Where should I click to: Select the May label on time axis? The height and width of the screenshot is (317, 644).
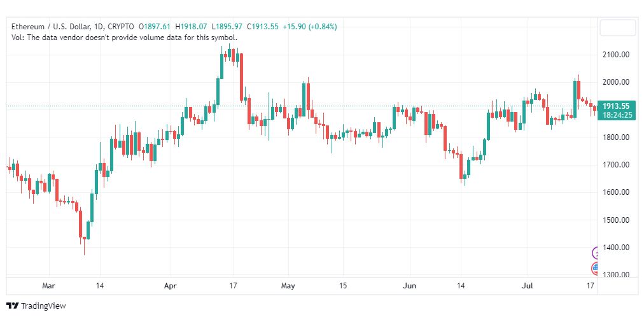(x=288, y=286)
